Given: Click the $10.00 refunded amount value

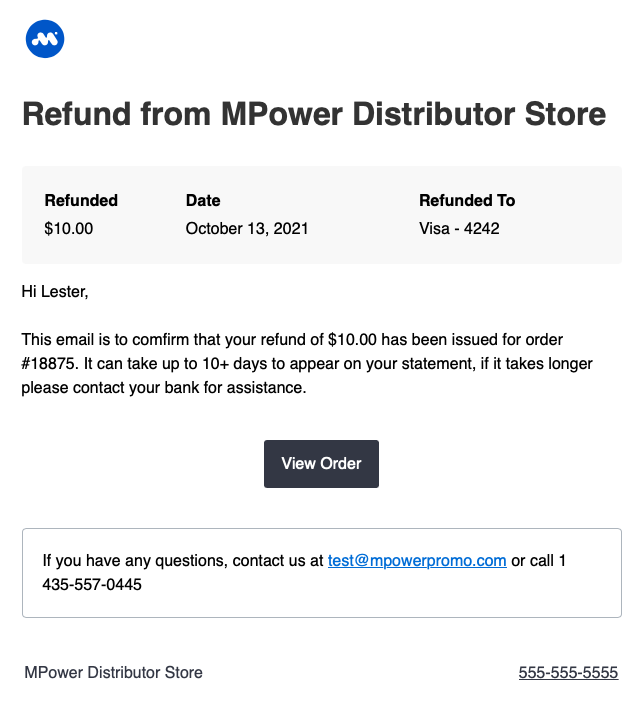Looking at the screenshot, I should [68, 229].
